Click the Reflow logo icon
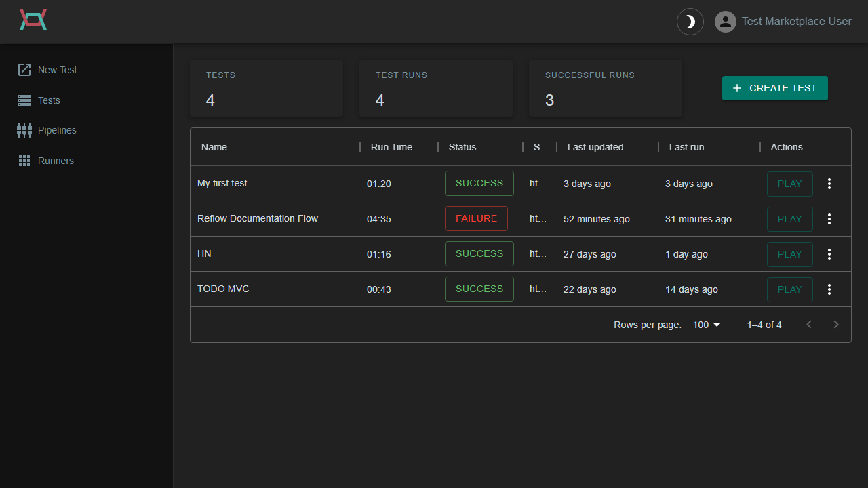The image size is (868, 488). [x=33, y=20]
